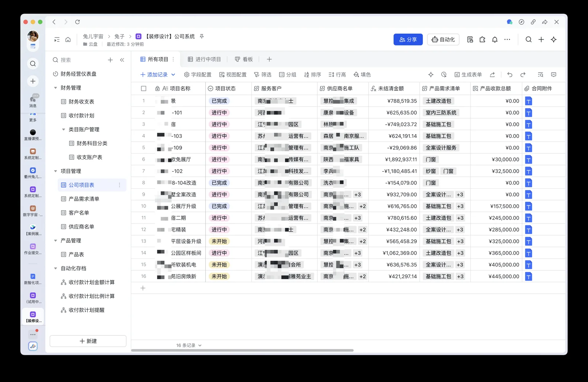Collapse the 项目管理 section
This screenshot has width=588, height=382.
(55, 171)
